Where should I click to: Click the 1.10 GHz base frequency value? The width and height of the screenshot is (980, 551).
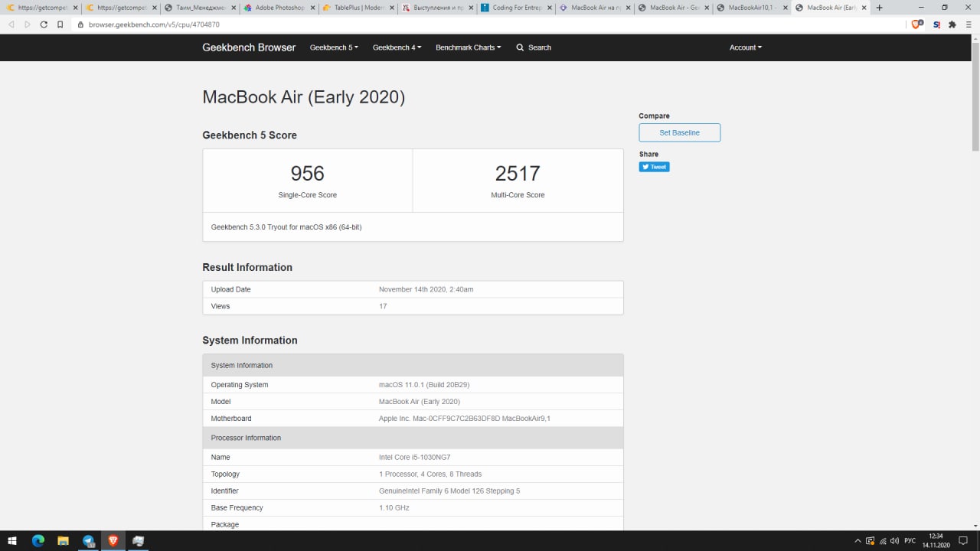click(394, 507)
